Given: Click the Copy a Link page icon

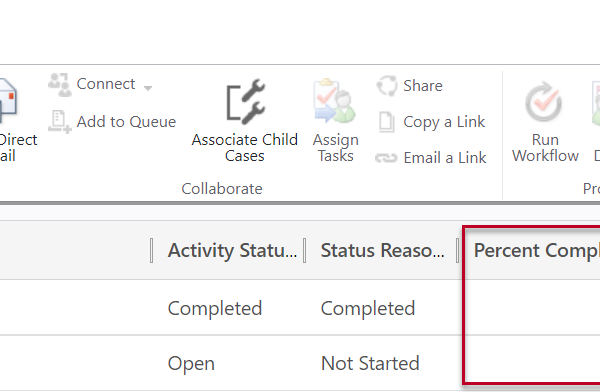Looking at the screenshot, I should [x=386, y=122].
